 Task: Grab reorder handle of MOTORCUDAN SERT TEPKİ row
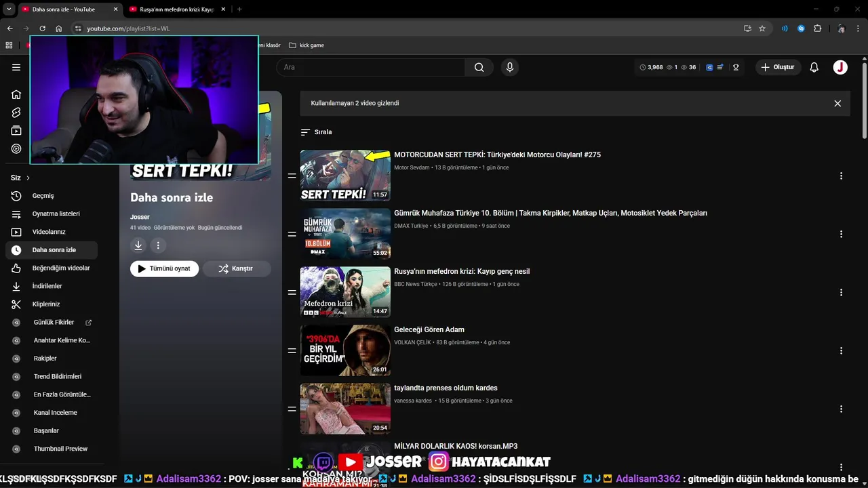pos(292,176)
